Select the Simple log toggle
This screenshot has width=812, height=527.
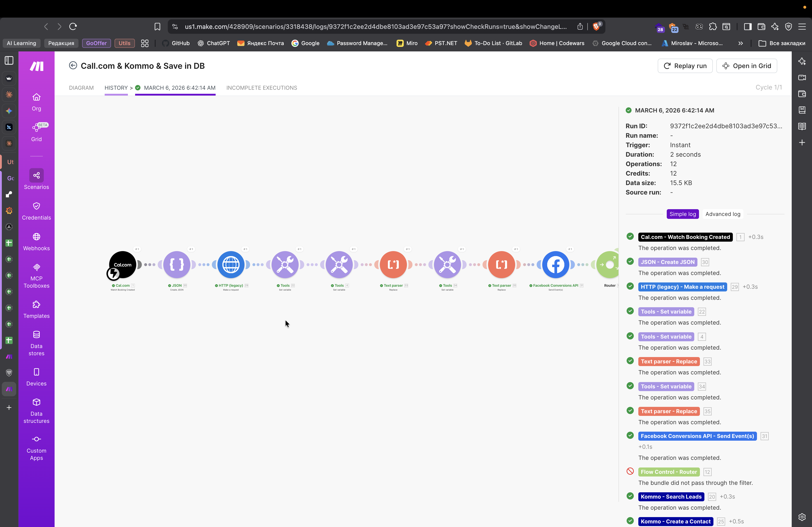(x=682, y=214)
